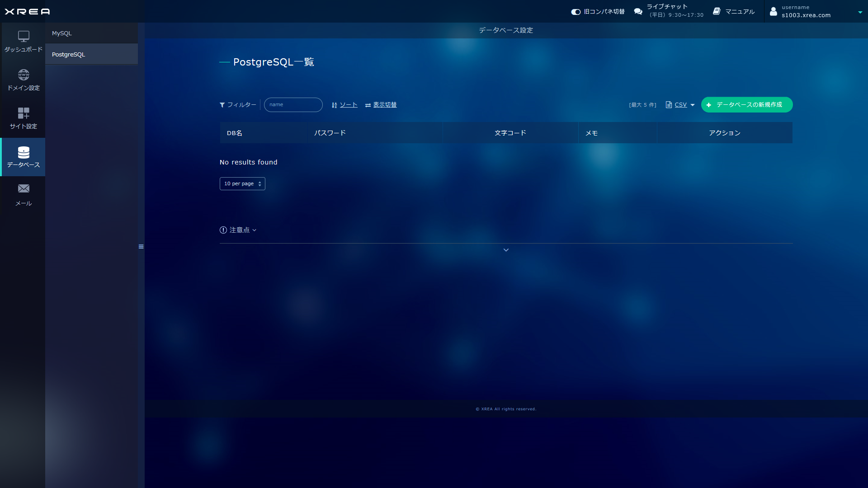Viewport: 868px width, 488px height.
Task: Open Domain settings globe icon
Action: click(x=24, y=75)
